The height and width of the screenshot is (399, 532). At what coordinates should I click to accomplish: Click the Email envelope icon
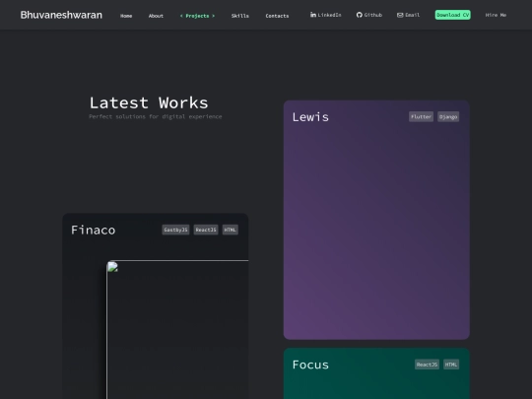400,15
